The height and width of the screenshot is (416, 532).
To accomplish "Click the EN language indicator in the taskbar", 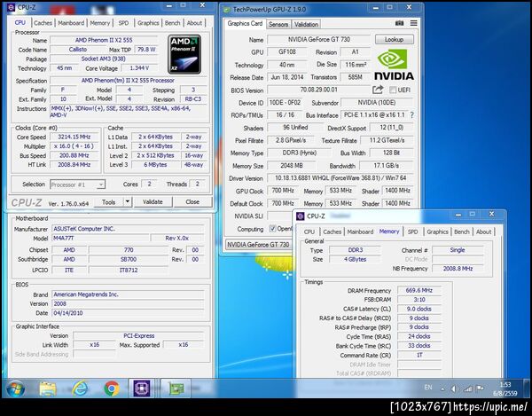I will tap(428, 387).
